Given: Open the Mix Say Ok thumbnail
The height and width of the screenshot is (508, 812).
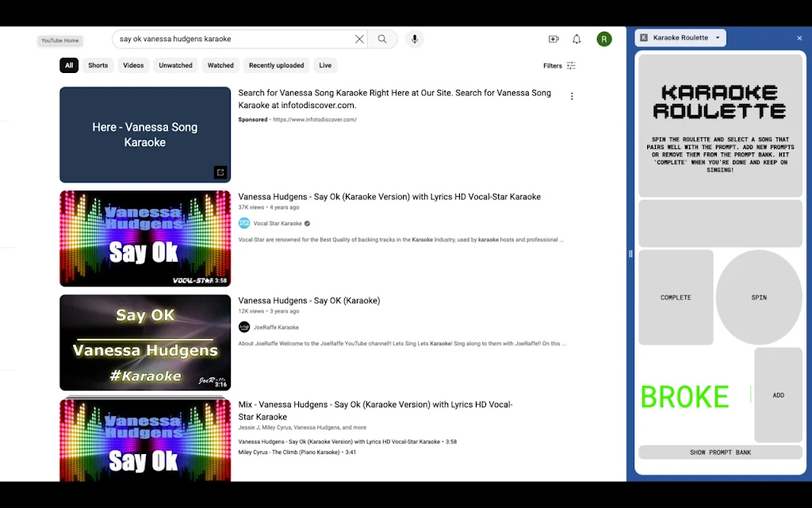Looking at the screenshot, I should click(145, 440).
